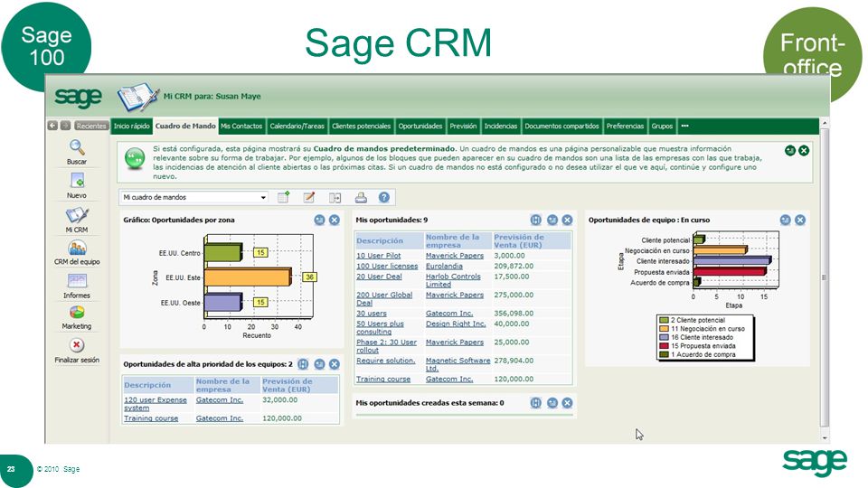Open the Documentos compartidos tab
The height and width of the screenshot is (488, 868).
coord(561,127)
